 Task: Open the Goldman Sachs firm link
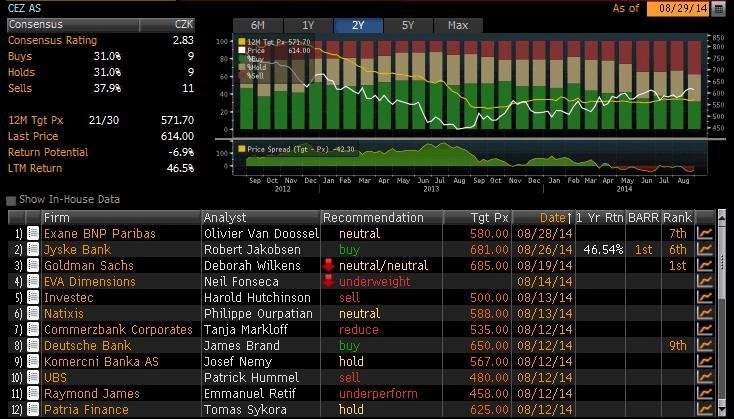(89, 265)
